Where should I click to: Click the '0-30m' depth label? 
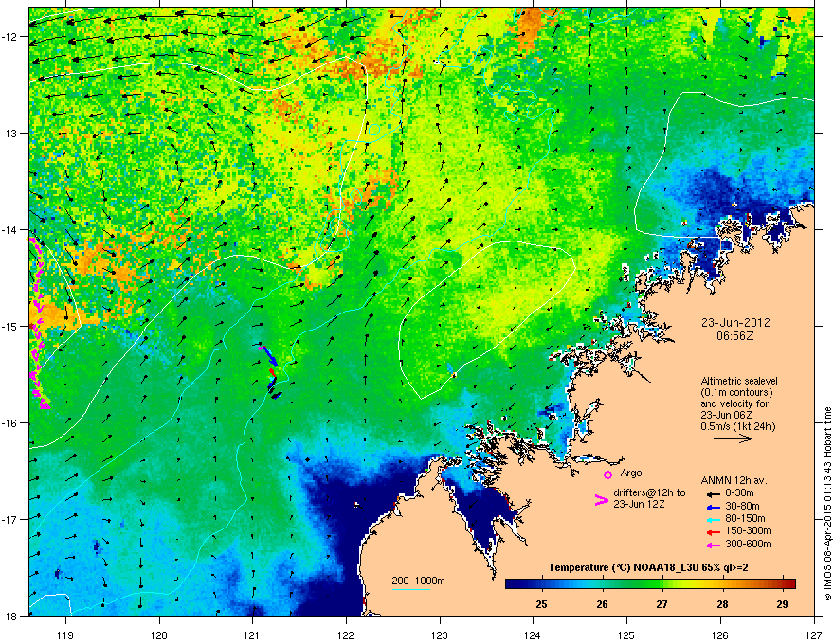pos(739,493)
